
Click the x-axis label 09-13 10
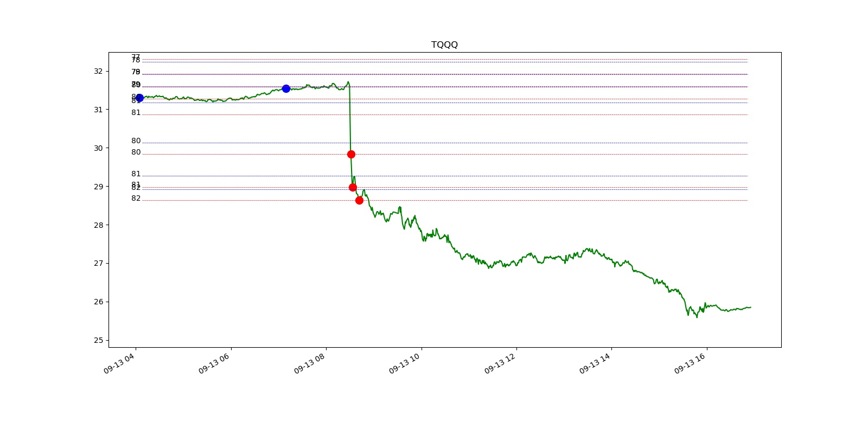404,363
